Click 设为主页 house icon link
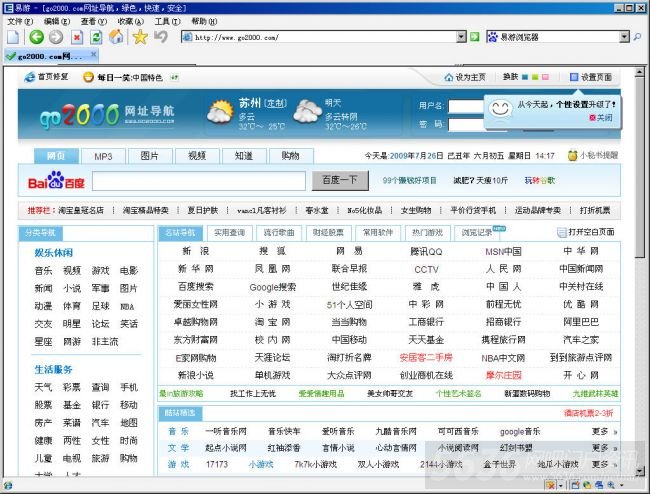The image size is (650, 494). click(465, 77)
